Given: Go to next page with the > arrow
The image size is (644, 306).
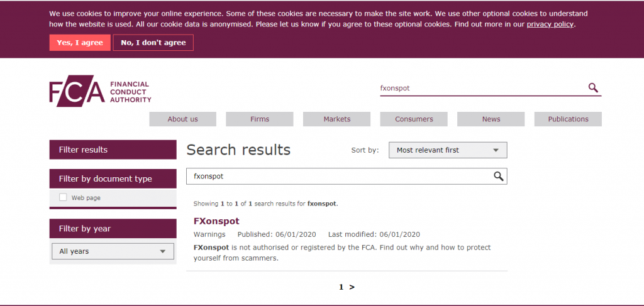Looking at the screenshot, I should [x=352, y=287].
